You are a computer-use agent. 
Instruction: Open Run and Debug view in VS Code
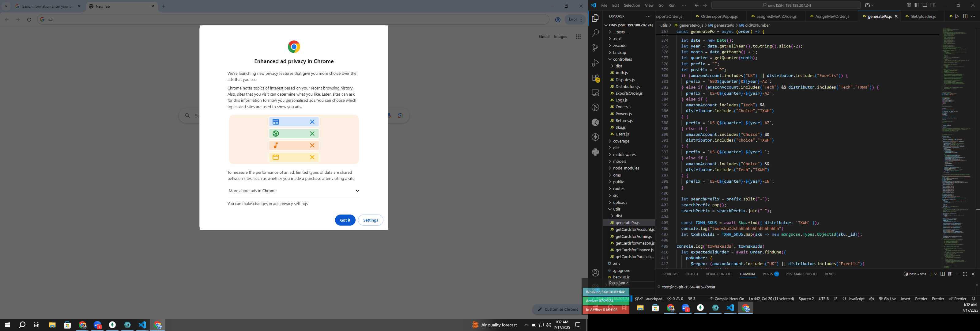tap(595, 63)
